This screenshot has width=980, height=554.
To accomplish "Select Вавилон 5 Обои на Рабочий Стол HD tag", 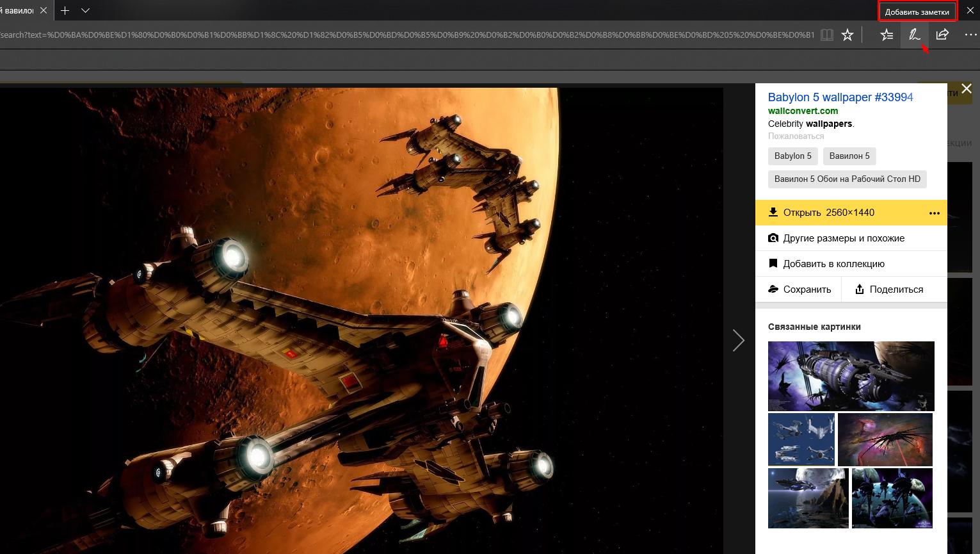I will pyautogui.click(x=847, y=179).
